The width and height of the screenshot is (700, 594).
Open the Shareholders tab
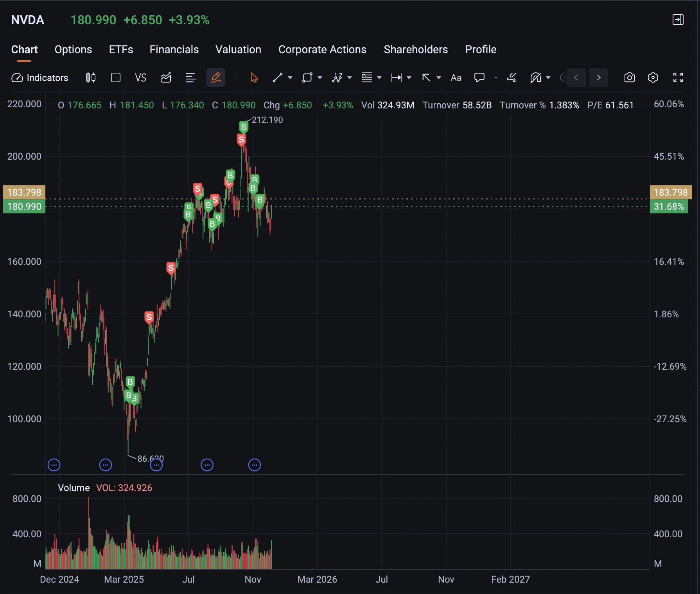tap(416, 49)
